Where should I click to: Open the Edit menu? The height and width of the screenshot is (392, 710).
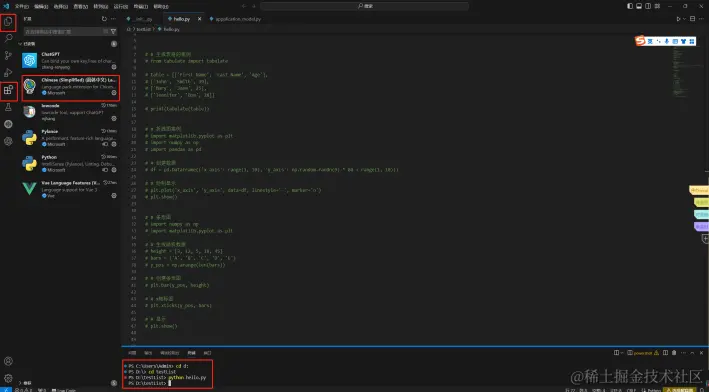41,6
